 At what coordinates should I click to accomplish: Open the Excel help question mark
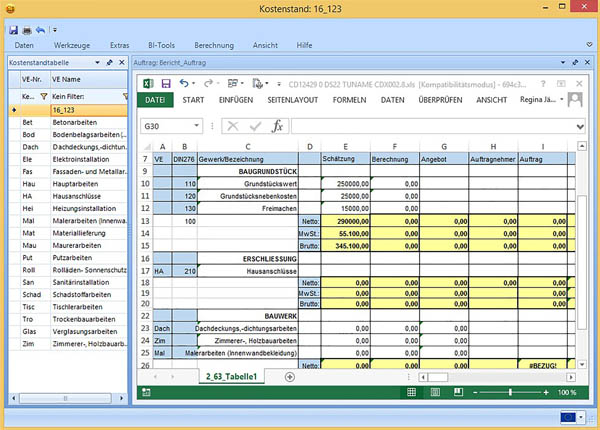[x=543, y=83]
